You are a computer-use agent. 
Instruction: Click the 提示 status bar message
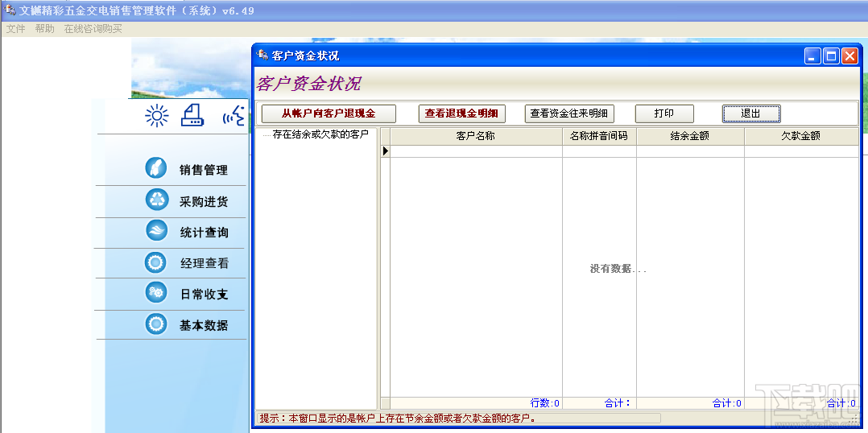pos(398,418)
